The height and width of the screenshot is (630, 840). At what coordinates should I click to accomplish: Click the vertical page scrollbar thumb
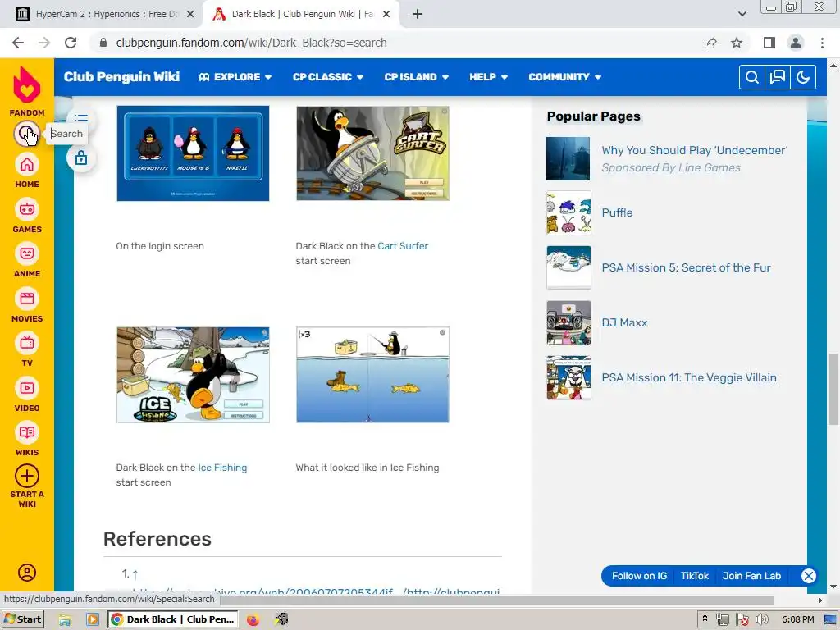click(x=833, y=390)
